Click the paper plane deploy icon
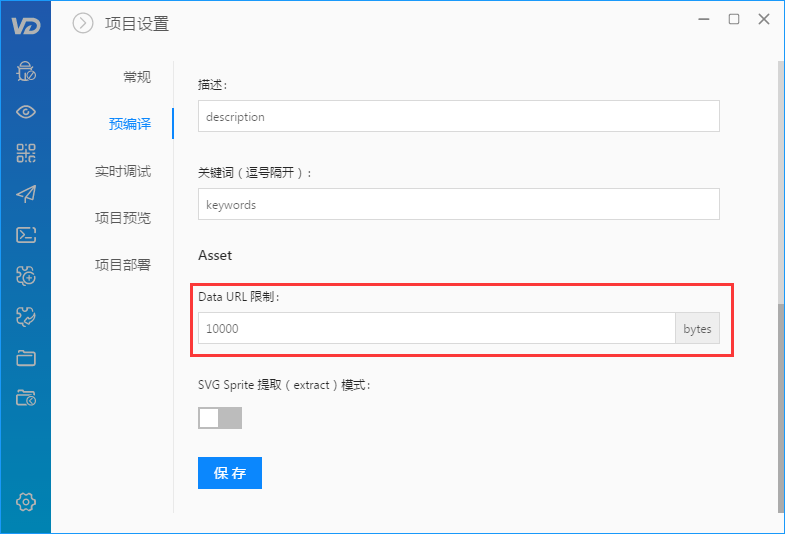785x534 pixels. (x=26, y=194)
